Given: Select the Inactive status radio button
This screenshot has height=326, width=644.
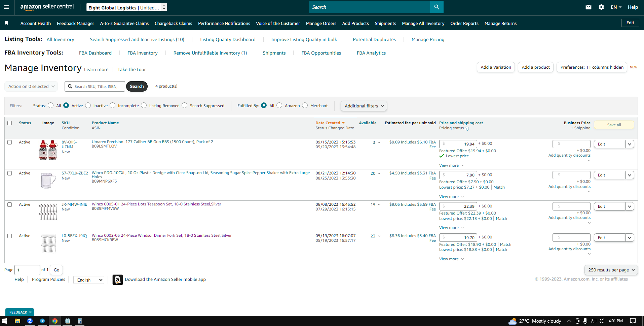Looking at the screenshot, I should tap(88, 105).
